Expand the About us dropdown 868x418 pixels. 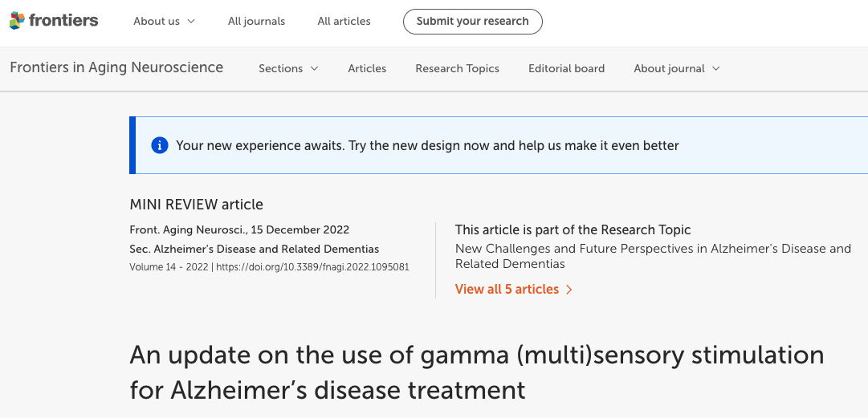click(x=164, y=22)
